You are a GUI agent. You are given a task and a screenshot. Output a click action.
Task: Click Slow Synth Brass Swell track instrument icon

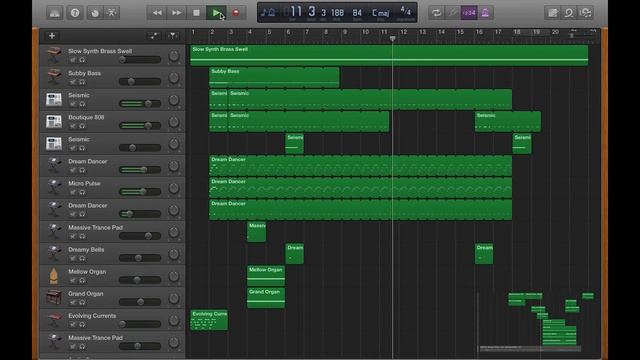pyautogui.click(x=54, y=55)
